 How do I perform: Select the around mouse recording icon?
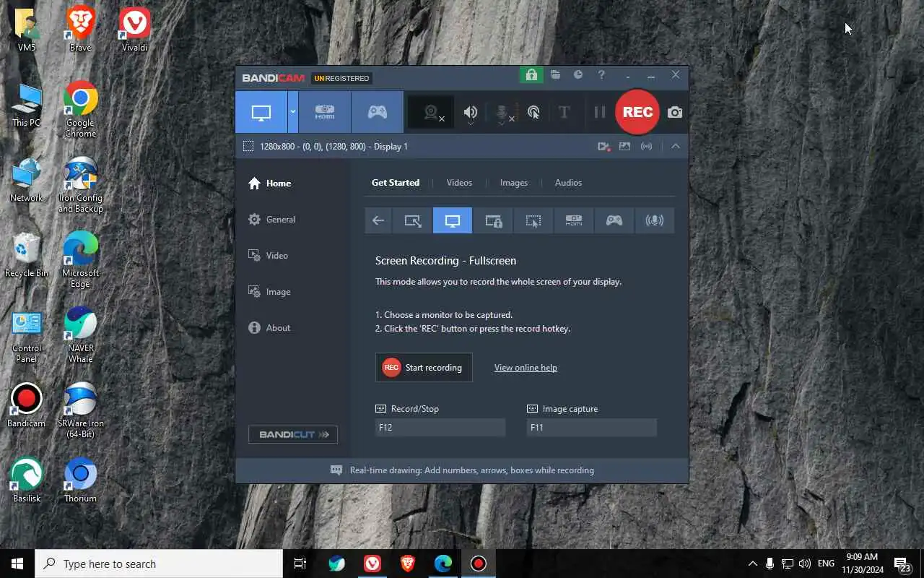[x=533, y=220]
